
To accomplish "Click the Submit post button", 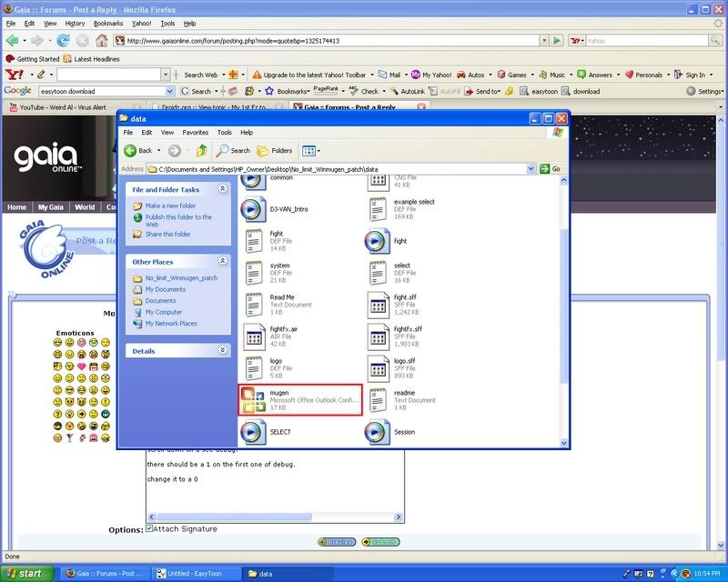I will [x=380, y=542].
